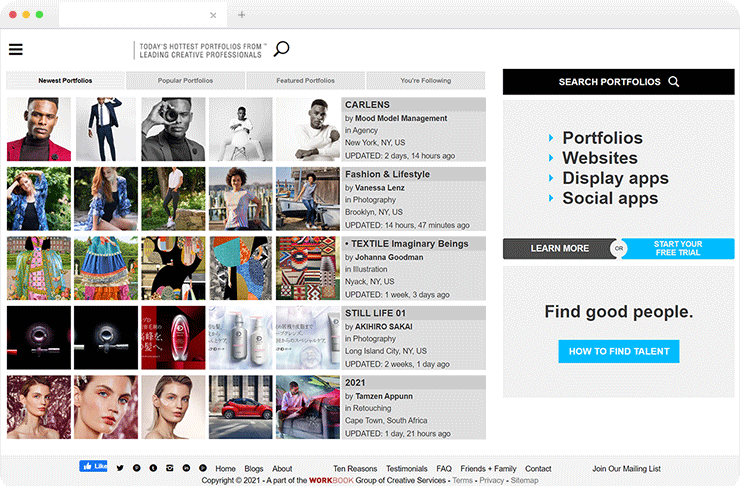740x490 pixels.
Task: Click the Twitter icon in footer
Action: 120,468
